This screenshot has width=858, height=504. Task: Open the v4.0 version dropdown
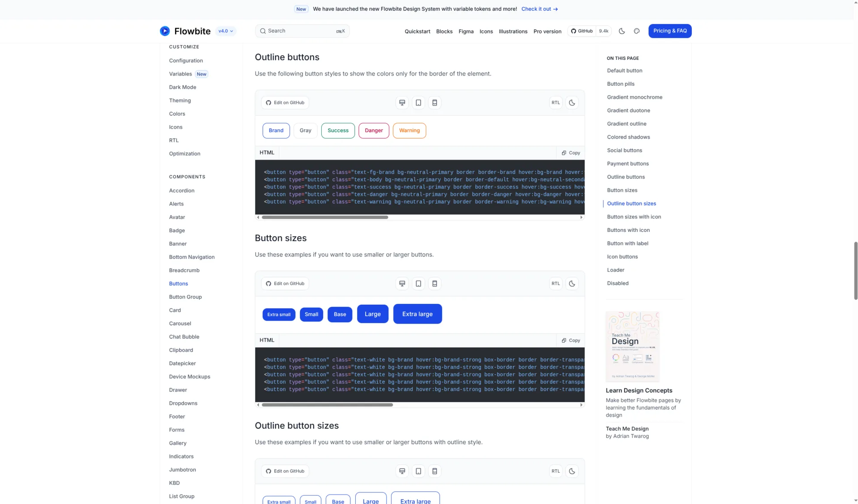coord(226,31)
